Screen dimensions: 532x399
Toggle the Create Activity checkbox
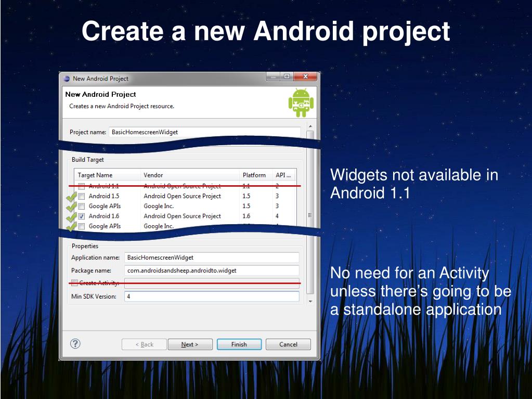click(75, 283)
